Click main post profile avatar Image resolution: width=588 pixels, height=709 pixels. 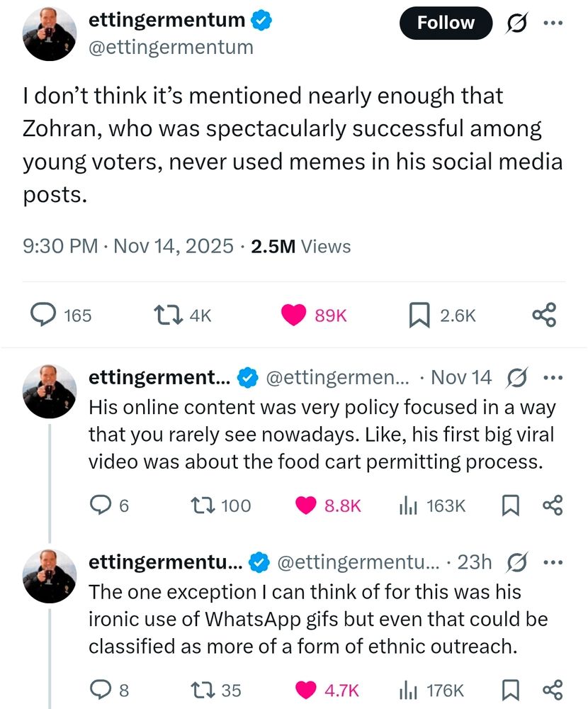[x=50, y=34]
